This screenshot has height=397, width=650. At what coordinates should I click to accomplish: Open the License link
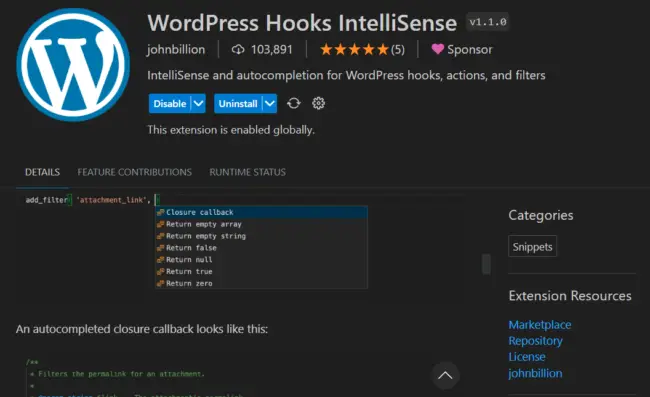coord(527,357)
